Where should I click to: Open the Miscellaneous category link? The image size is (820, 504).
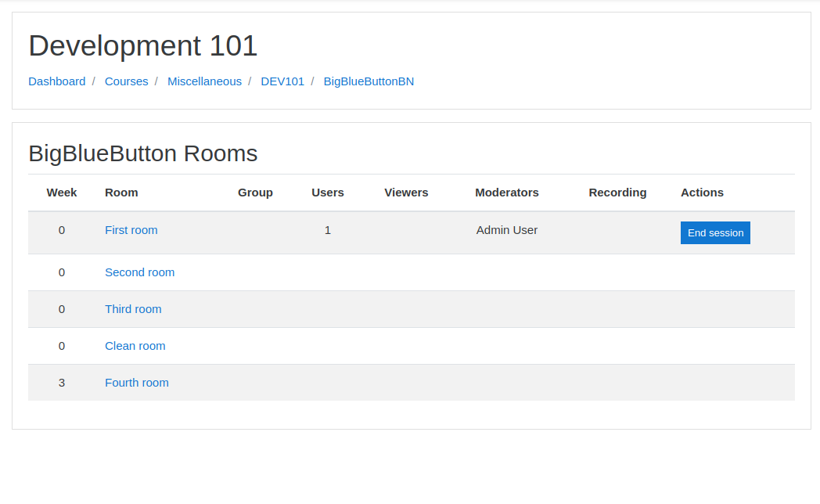coord(204,81)
